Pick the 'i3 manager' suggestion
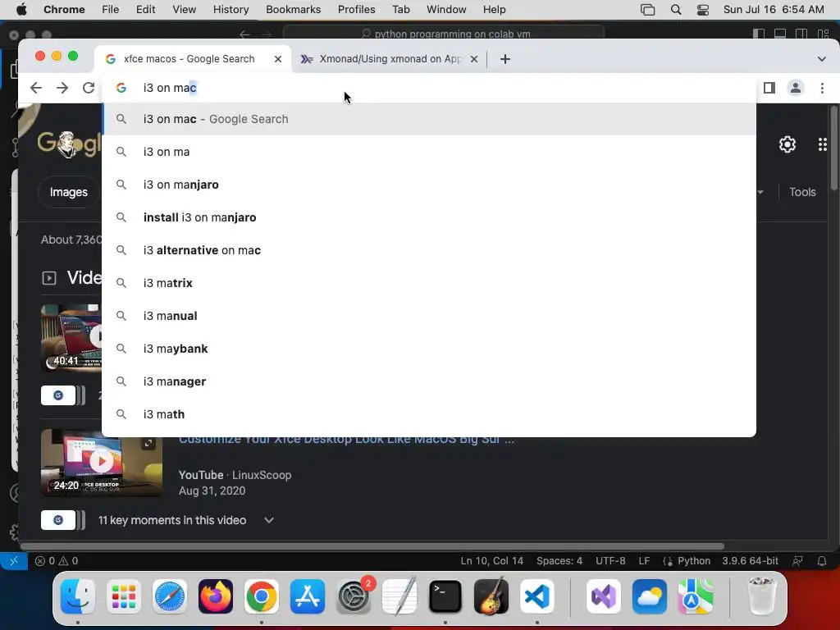The height and width of the screenshot is (630, 840). click(x=428, y=381)
